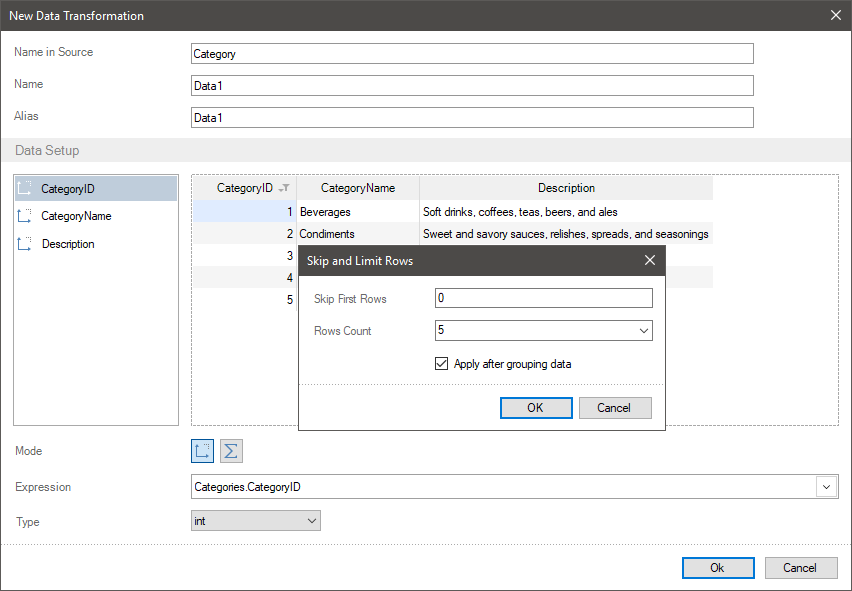
Task: Click the Alias text field
Action: (x=472, y=118)
